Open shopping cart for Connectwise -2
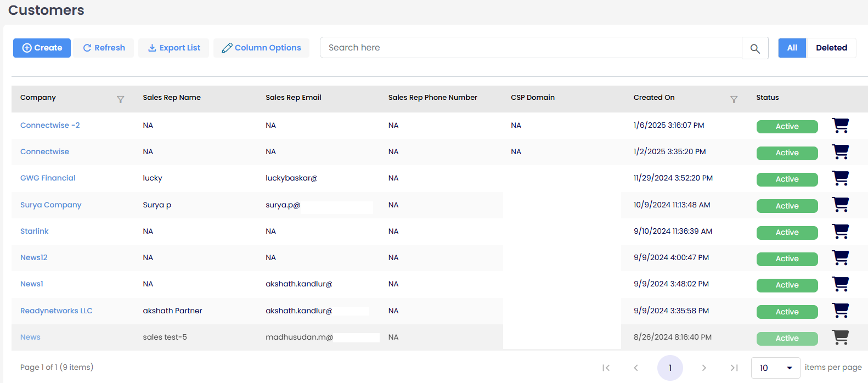Screen dimensions: 868x383 [840, 126]
